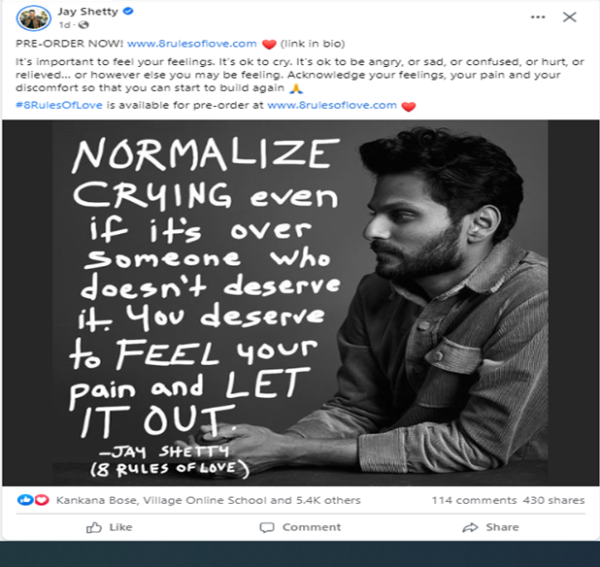Image resolution: width=600 pixels, height=567 pixels.
Task: Share the post using Share button
Action: pyautogui.click(x=491, y=527)
